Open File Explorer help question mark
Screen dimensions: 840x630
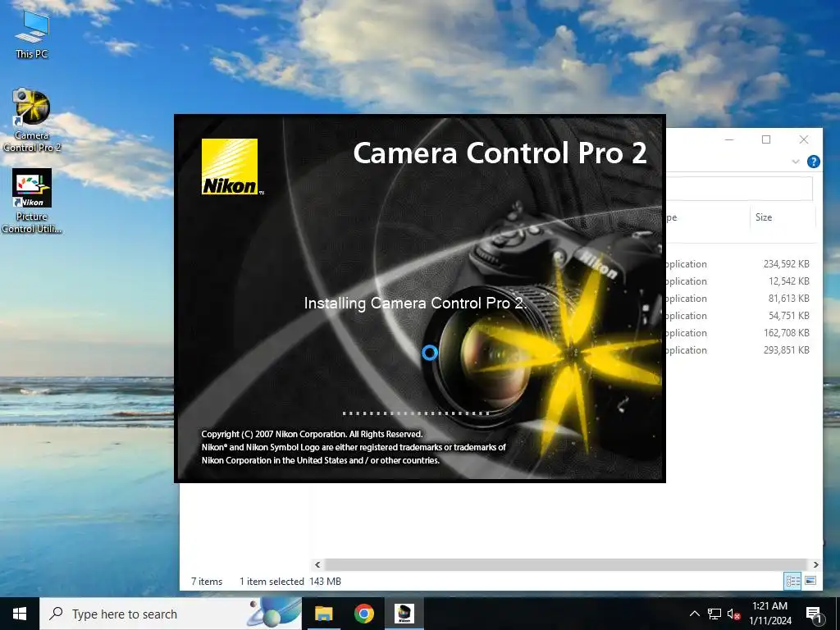[x=813, y=162]
